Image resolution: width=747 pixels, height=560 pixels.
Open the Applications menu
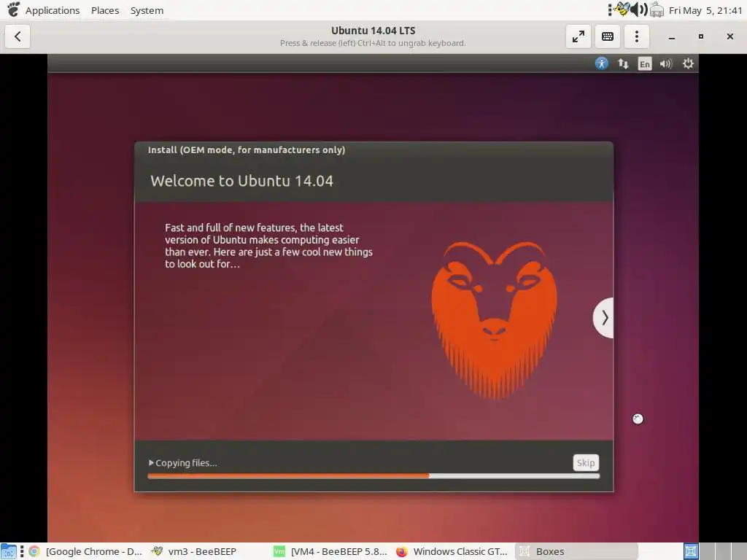click(x=53, y=10)
